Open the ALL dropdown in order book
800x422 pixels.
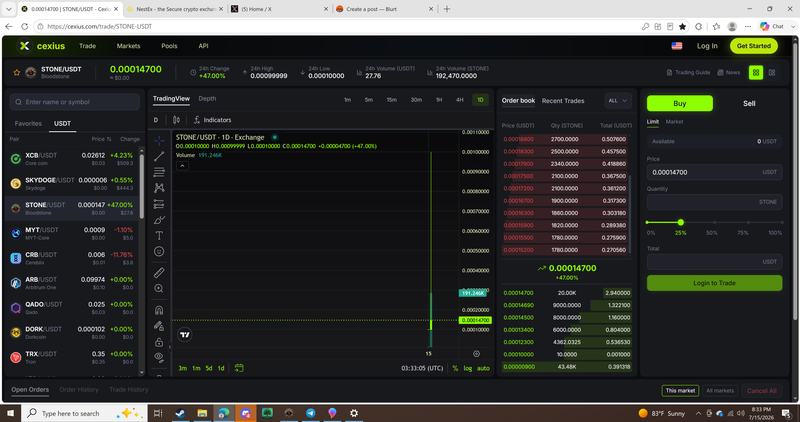617,101
